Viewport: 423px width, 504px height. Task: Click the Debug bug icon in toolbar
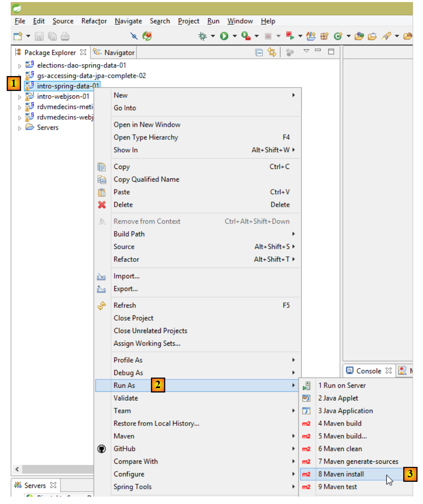tap(202, 36)
